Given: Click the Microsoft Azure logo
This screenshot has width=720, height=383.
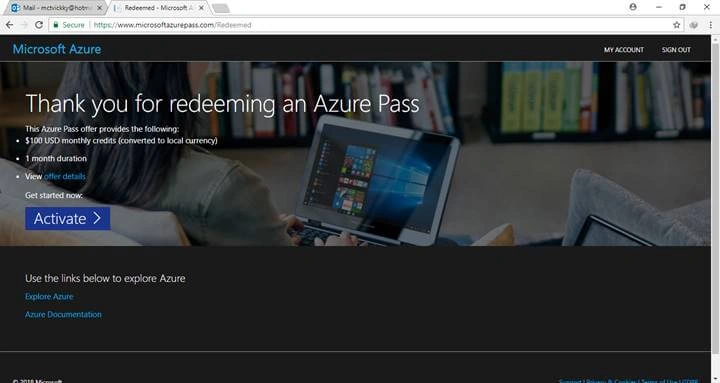Looking at the screenshot, I should [57, 49].
